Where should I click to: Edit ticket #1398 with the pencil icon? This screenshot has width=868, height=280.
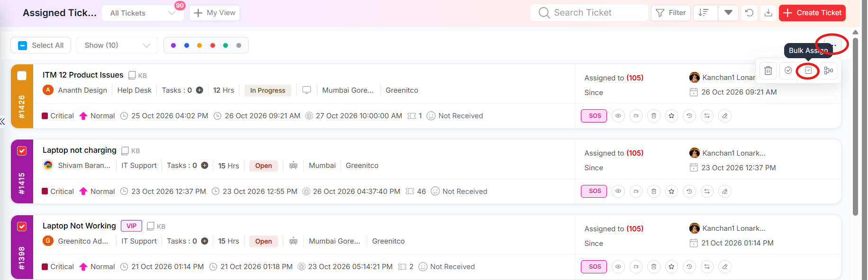pyautogui.click(x=725, y=267)
